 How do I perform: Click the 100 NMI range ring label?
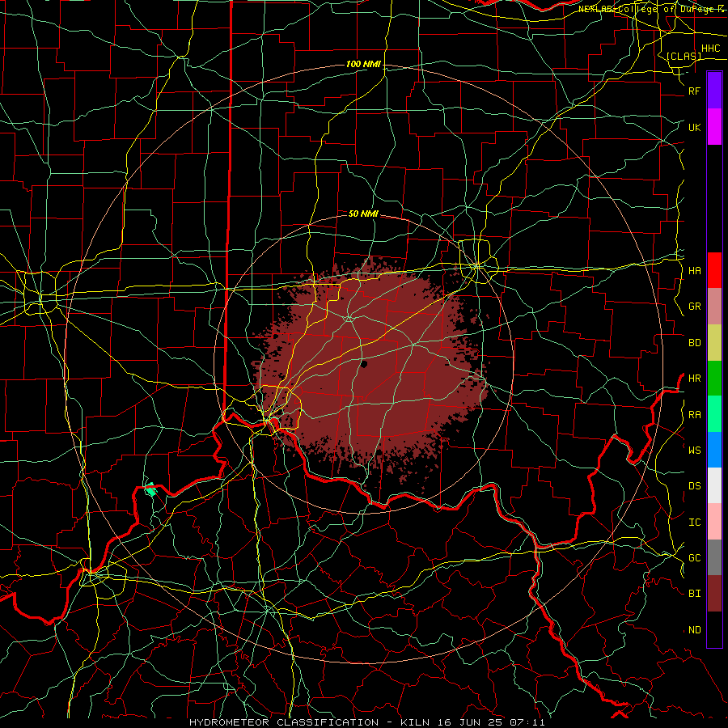tap(363, 64)
